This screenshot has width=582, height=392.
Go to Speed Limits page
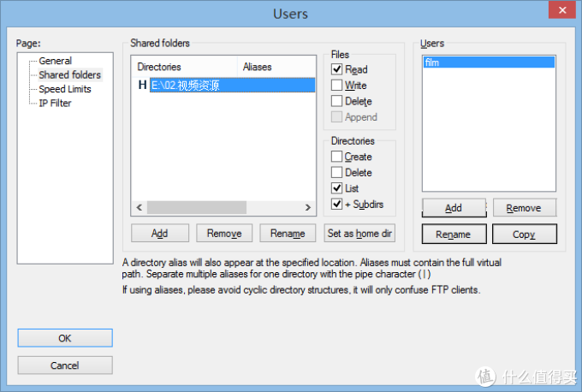coord(64,89)
